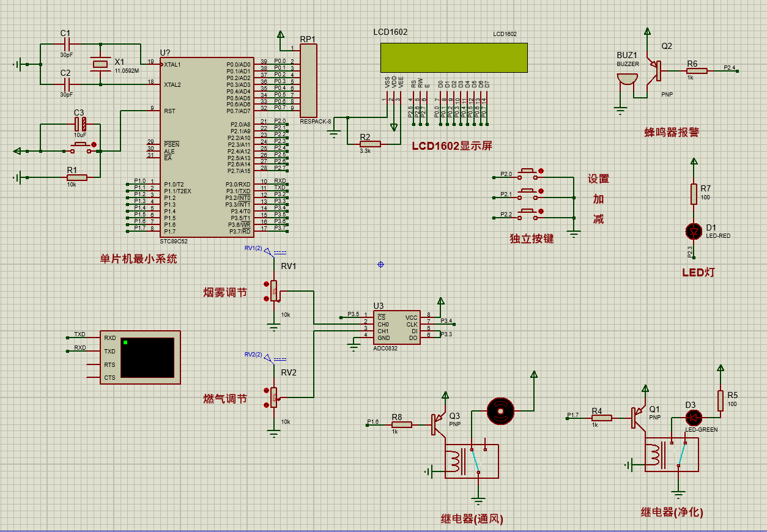Click the virtual terminal black screen
This screenshot has height=532, width=767.
tap(147, 357)
